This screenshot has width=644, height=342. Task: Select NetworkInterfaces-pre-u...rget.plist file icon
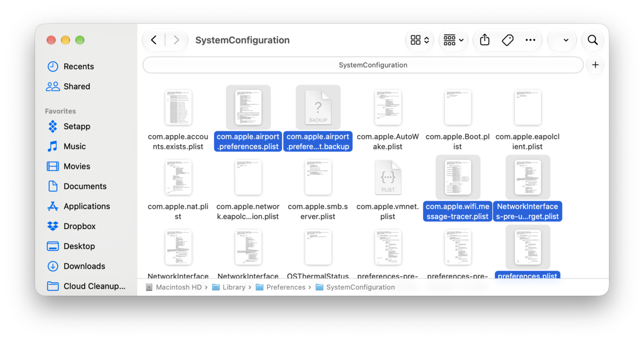(x=527, y=177)
